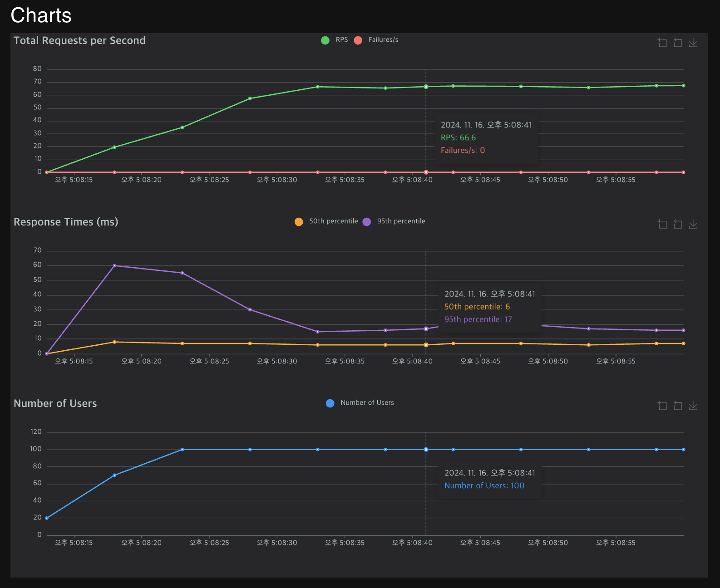Click 'Number of Users: 100' tooltip text
Viewport: 720px width, 588px height.
coord(484,485)
